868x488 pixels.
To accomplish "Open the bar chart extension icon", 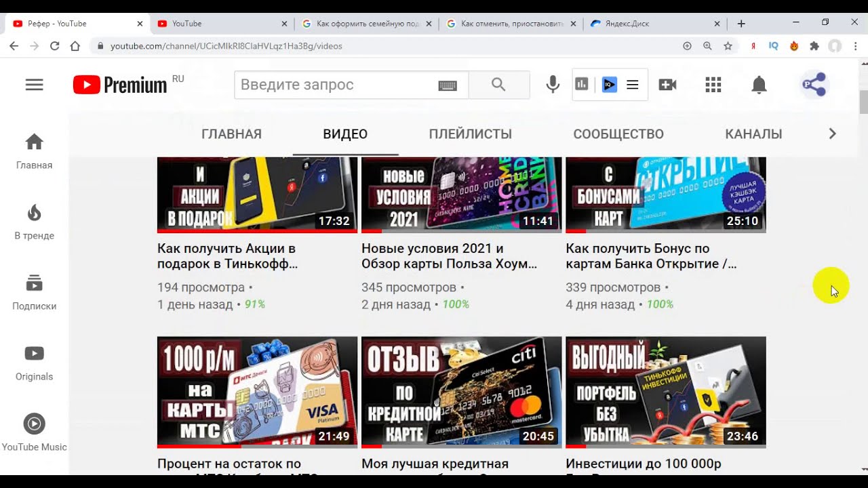I will point(582,85).
